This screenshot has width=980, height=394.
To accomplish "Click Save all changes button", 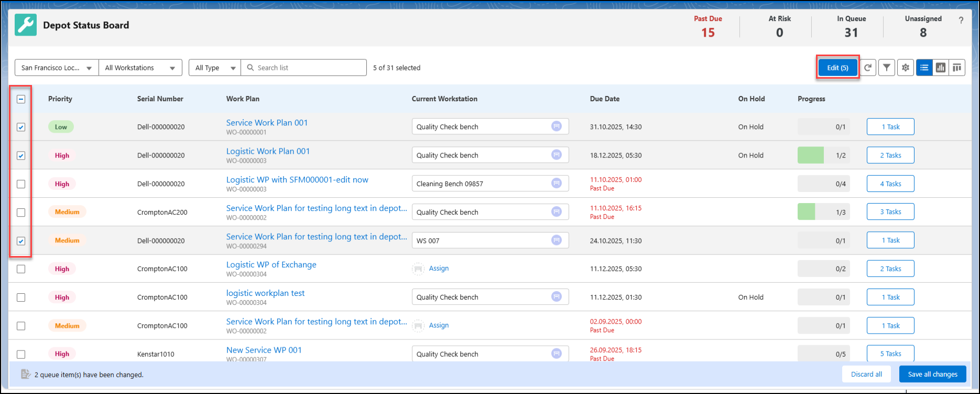I will pos(932,374).
